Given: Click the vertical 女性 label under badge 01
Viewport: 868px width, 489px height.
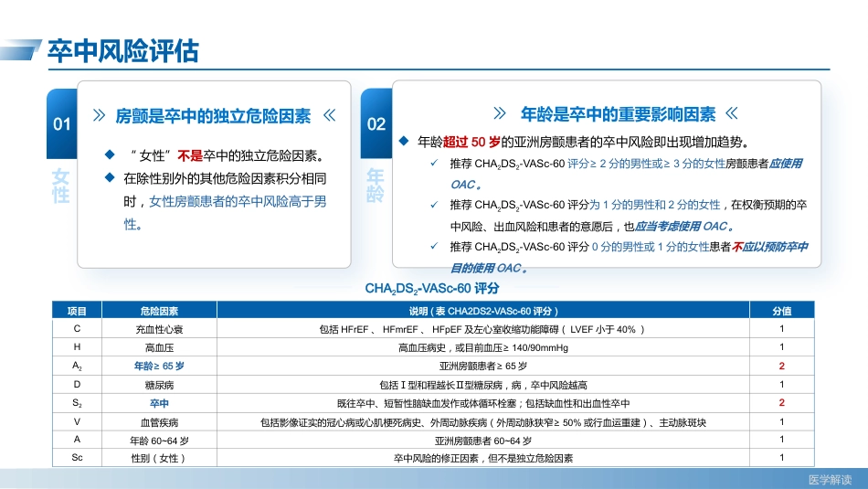Looking at the screenshot, I should [61, 186].
